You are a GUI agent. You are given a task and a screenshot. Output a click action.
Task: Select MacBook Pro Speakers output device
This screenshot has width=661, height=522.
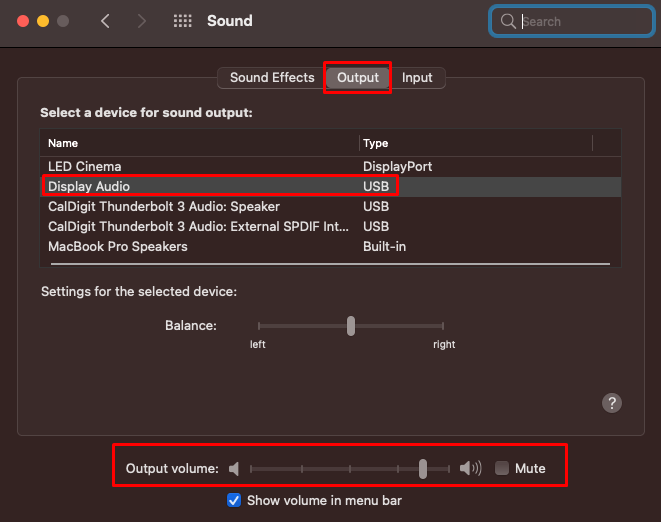[x=330, y=247]
